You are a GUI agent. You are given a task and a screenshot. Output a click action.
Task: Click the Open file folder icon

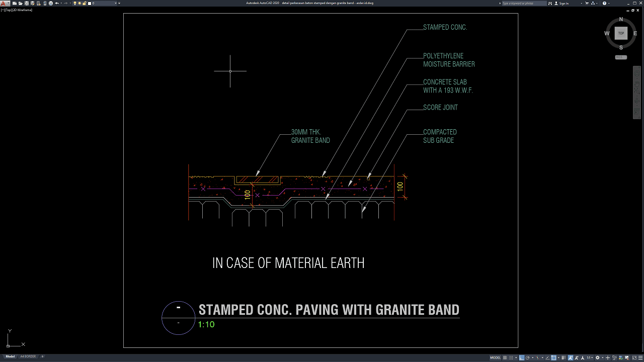(x=21, y=4)
